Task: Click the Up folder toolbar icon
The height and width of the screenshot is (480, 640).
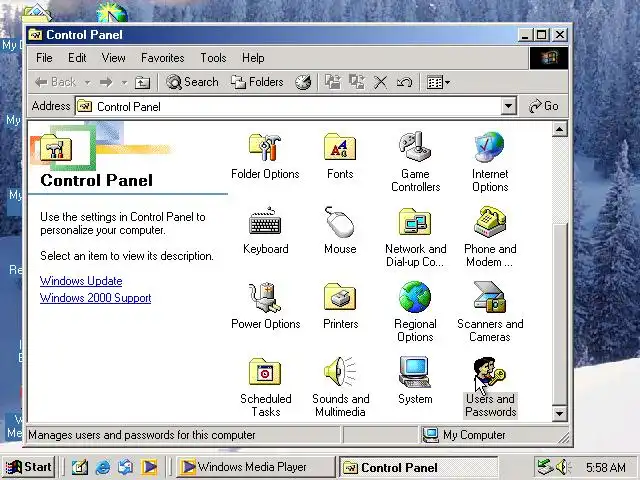Action: coord(142,82)
